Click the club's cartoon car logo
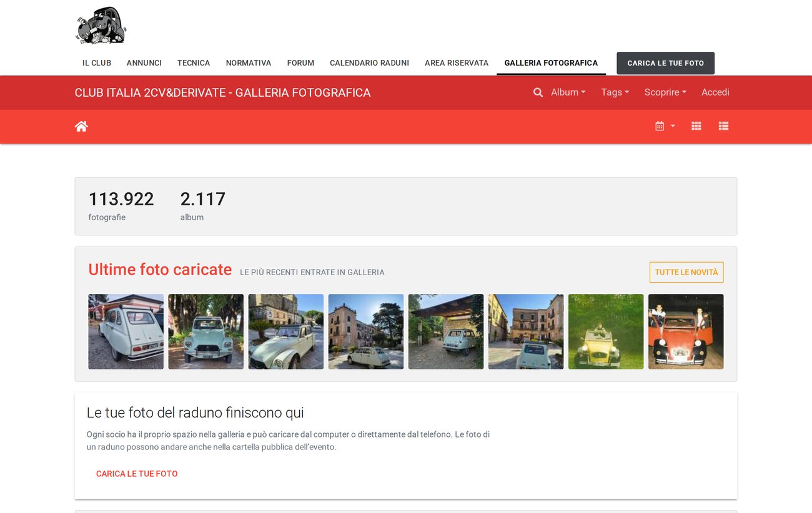The image size is (812, 513). pyautogui.click(x=101, y=26)
